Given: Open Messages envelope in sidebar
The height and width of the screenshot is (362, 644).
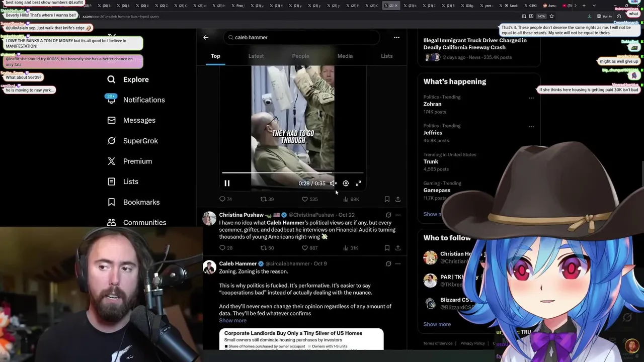Looking at the screenshot, I should [131, 120].
